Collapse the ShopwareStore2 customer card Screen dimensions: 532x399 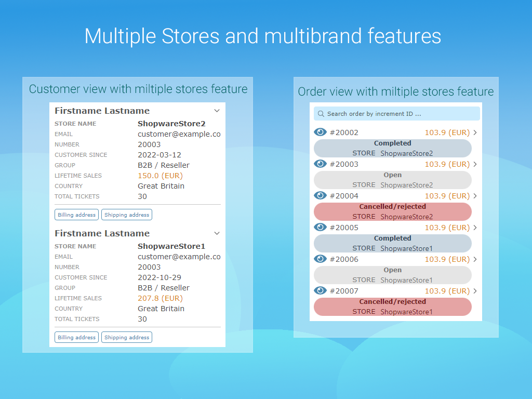click(217, 111)
